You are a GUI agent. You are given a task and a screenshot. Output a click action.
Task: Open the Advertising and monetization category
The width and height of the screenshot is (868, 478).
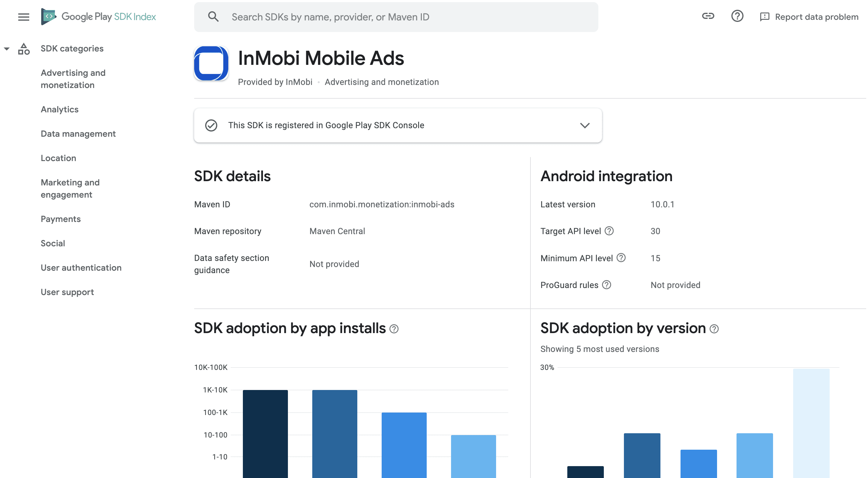(73, 79)
